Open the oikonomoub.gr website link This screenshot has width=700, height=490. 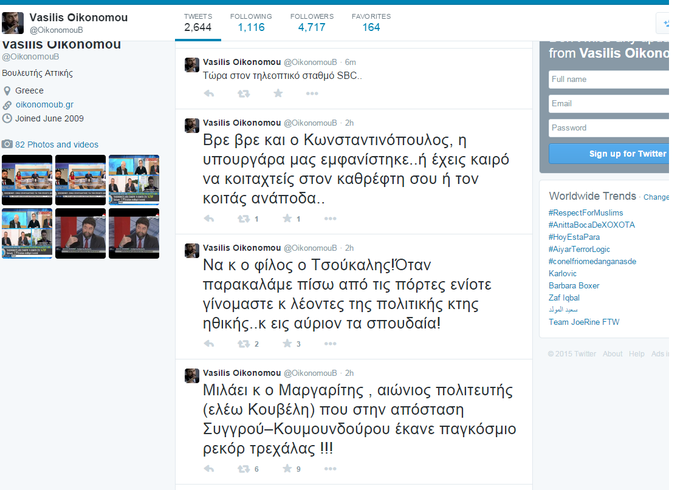click(44, 104)
